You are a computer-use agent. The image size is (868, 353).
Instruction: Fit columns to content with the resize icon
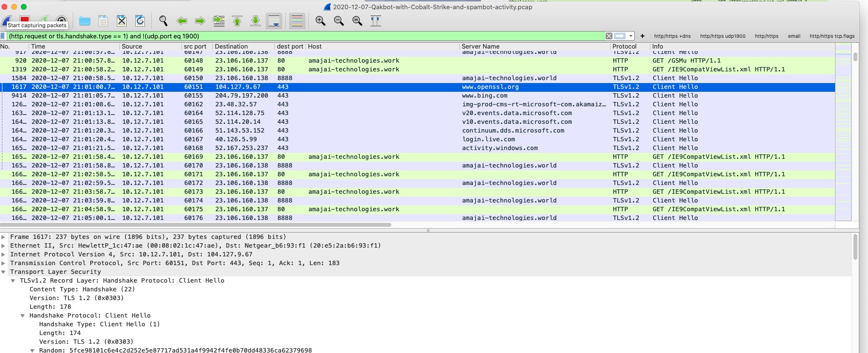pos(376,21)
